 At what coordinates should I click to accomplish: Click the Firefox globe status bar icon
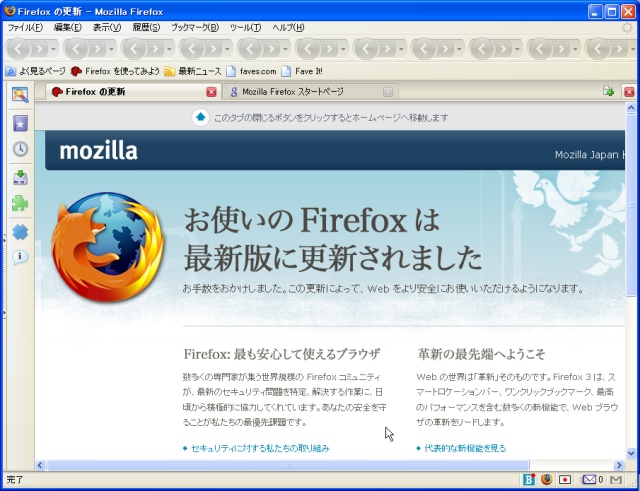coord(547,479)
